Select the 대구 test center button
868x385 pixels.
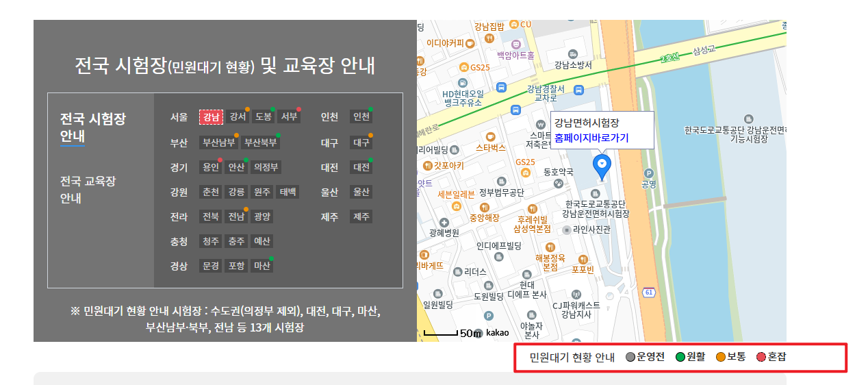[361, 142]
